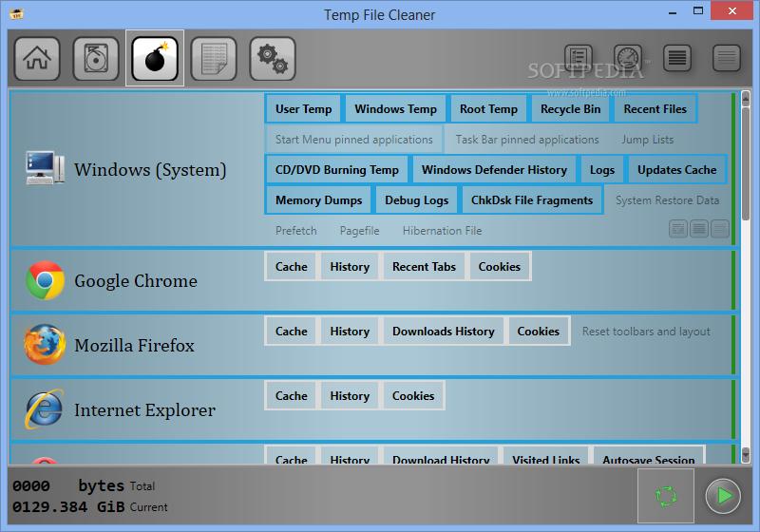
Task: Click the green refresh arrows button
Action: pos(666,496)
